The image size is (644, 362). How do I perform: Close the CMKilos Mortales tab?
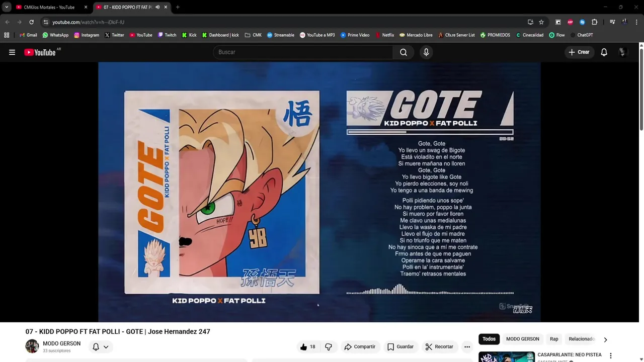click(86, 7)
